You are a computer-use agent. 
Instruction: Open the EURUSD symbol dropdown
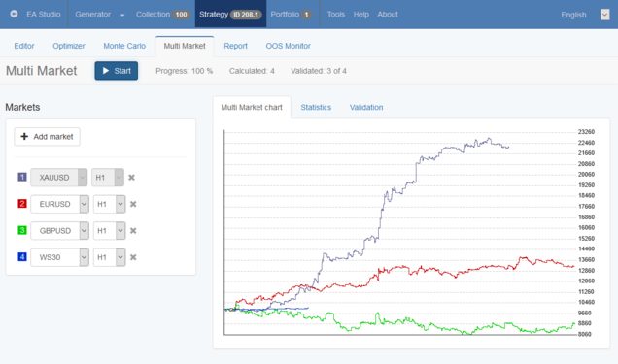click(59, 204)
